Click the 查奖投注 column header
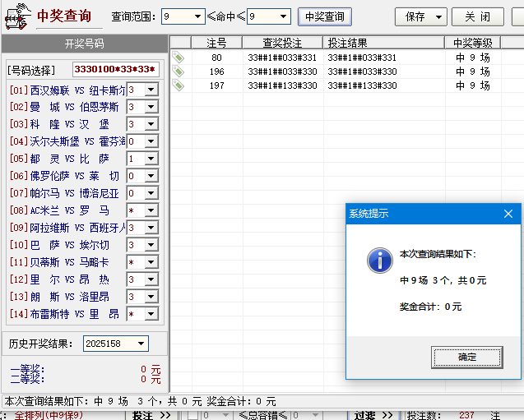 [x=281, y=43]
